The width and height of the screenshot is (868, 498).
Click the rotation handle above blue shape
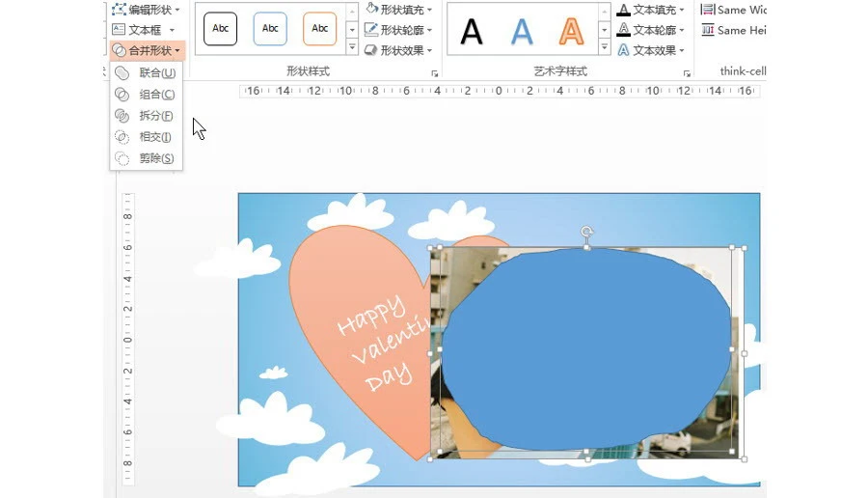[586, 231]
